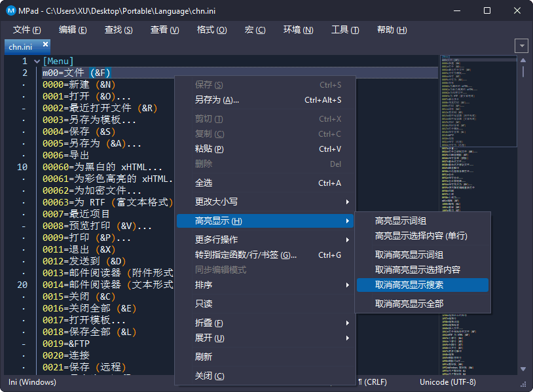Expand the 高亮显示 (H) submenu
This screenshot has width=533, height=392.
coord(265,221)
